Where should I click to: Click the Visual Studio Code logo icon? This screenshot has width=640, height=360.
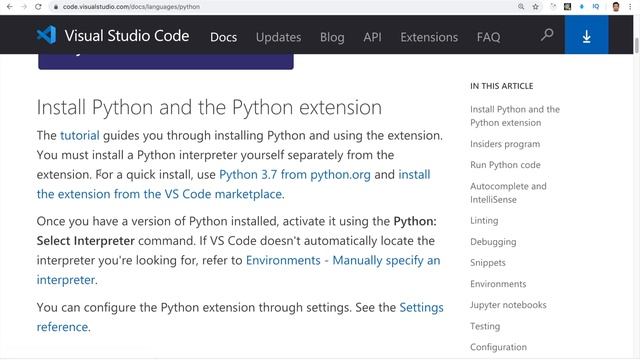[46, 35]
